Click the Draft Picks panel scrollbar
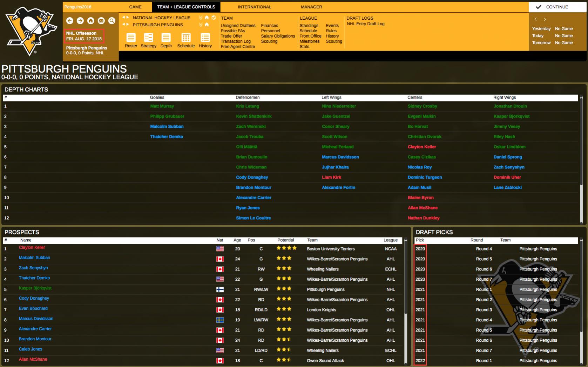Viewport: 588px width, 367px height. click(581, 302)
